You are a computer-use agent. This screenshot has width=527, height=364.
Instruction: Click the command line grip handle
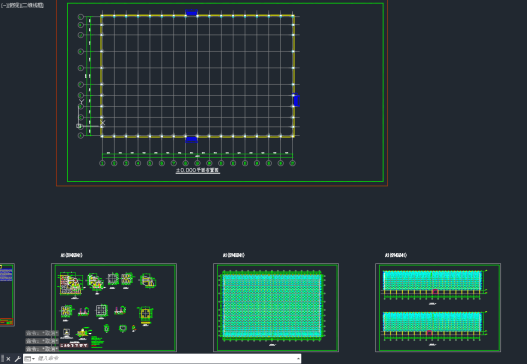point(2,359)
